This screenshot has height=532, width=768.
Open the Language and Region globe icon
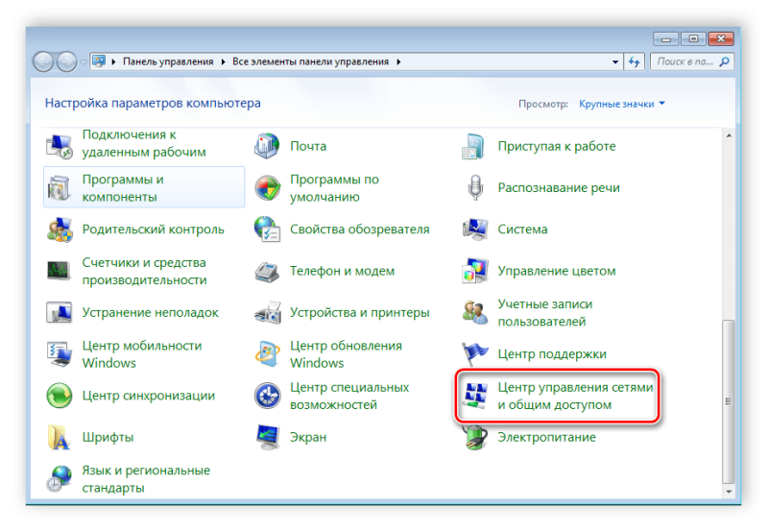(x=60, y=478)
